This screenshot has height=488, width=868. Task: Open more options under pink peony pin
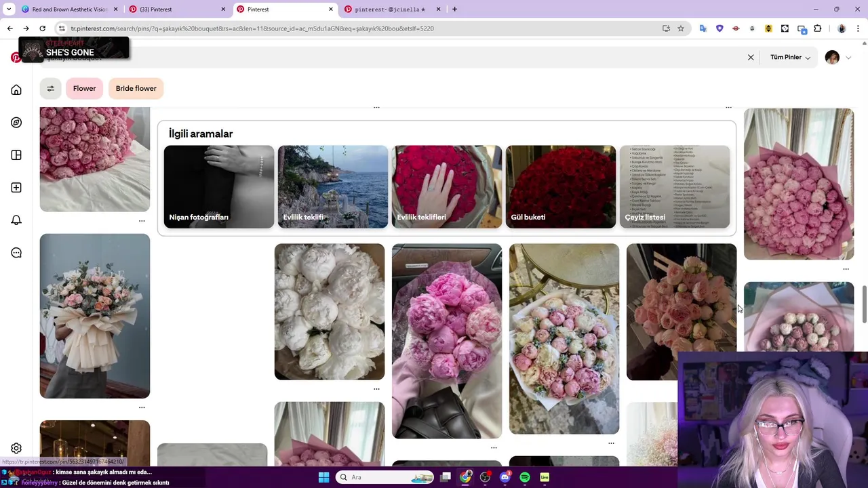tap(142, 221)
